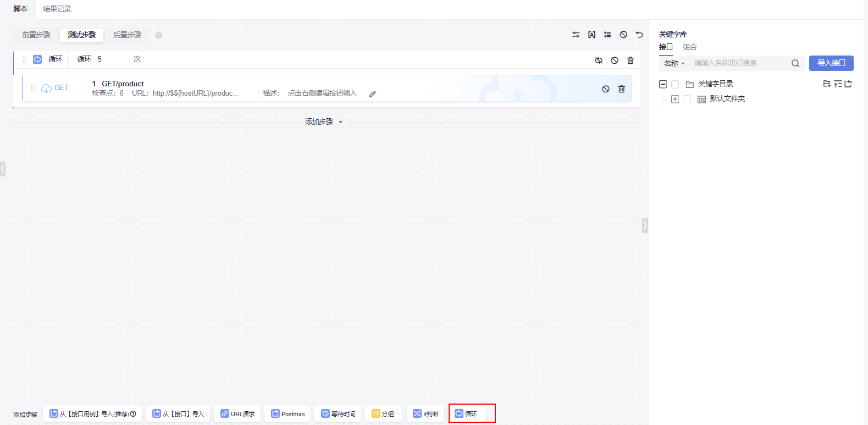
Task: Click the Postman import button
Action: point(288,413)
